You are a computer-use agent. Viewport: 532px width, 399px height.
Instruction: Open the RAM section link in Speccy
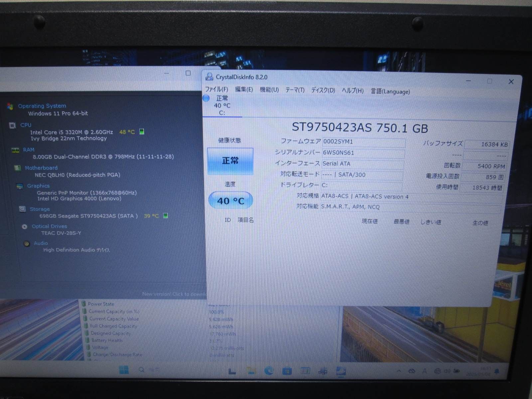(29, 150)
